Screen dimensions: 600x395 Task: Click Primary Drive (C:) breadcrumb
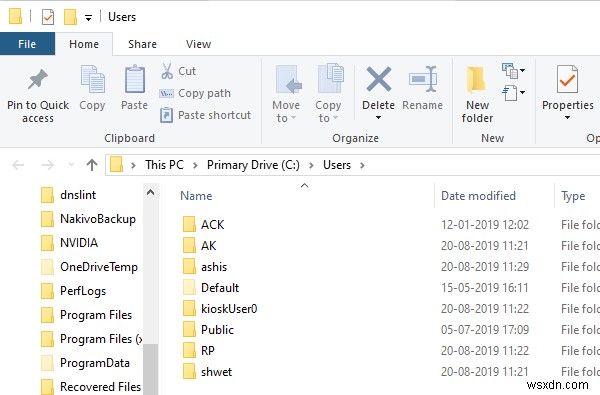[x=253, y=165]
